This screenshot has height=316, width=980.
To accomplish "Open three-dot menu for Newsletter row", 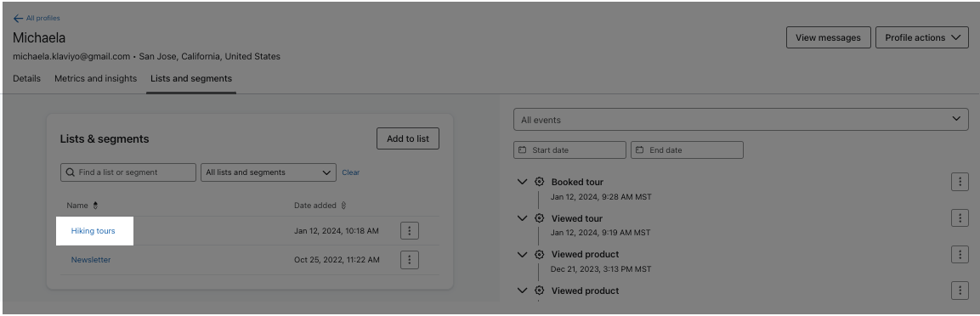I will click(410, 259).
